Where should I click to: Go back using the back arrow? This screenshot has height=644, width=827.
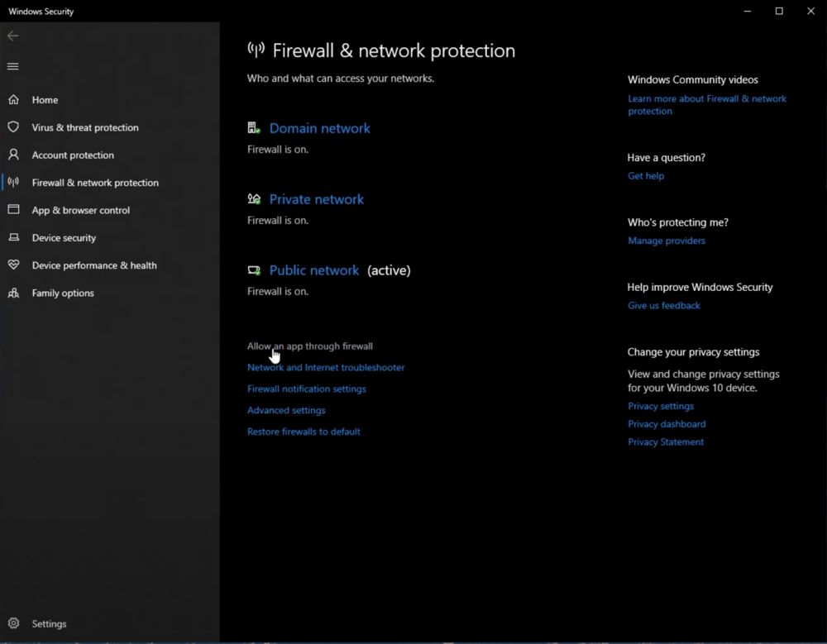12,36
